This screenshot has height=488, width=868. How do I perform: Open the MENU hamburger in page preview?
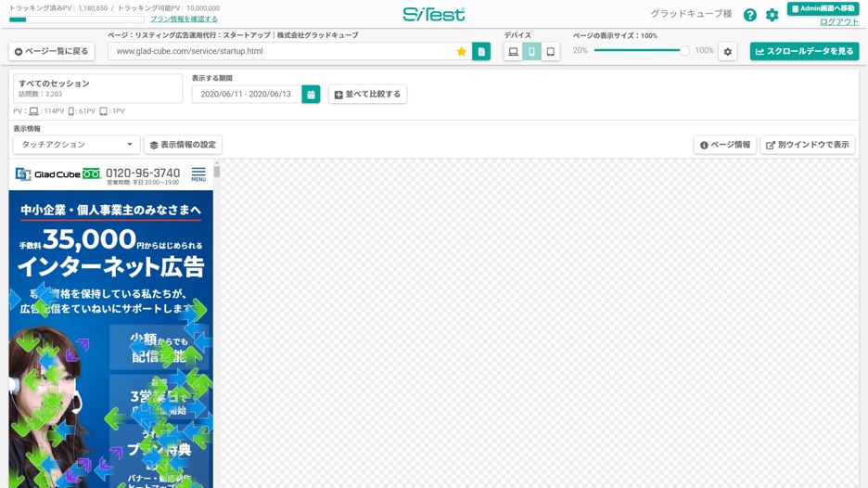(x=198, y=174)
